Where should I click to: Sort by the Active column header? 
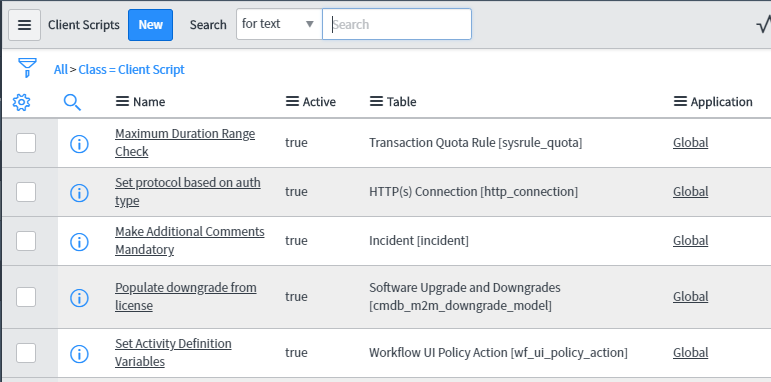coord(319,102)
